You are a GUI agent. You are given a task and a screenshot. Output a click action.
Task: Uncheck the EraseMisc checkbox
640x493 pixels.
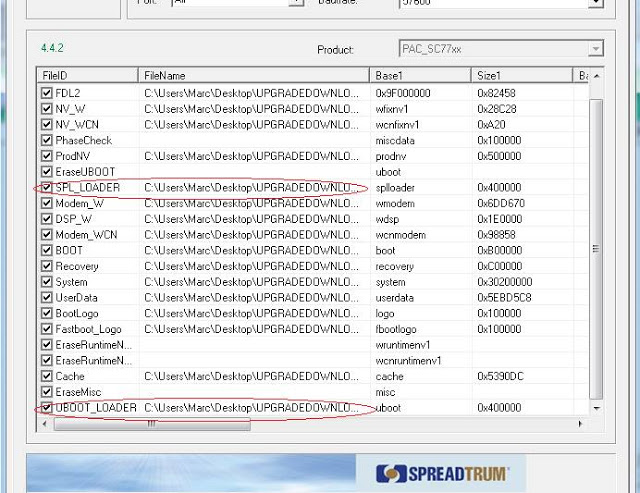pyautogui.click(x=47, y=392)
